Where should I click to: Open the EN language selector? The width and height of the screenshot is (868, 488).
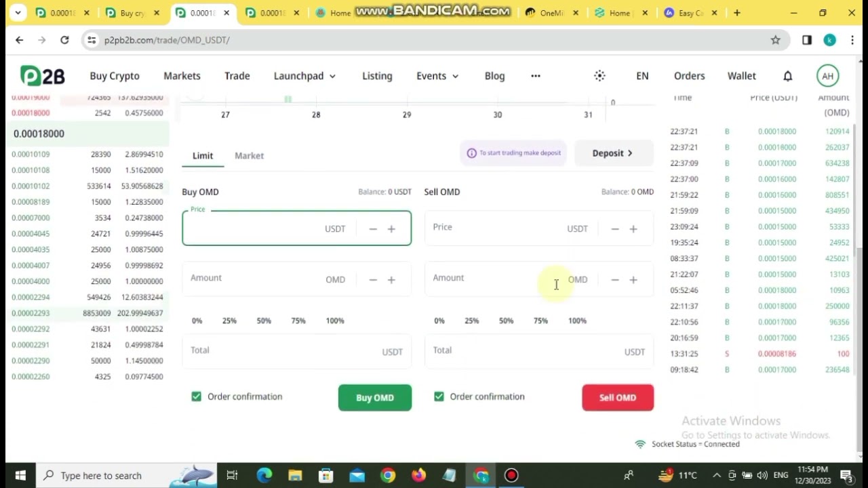pyautogui.click(x=642, y=76)
